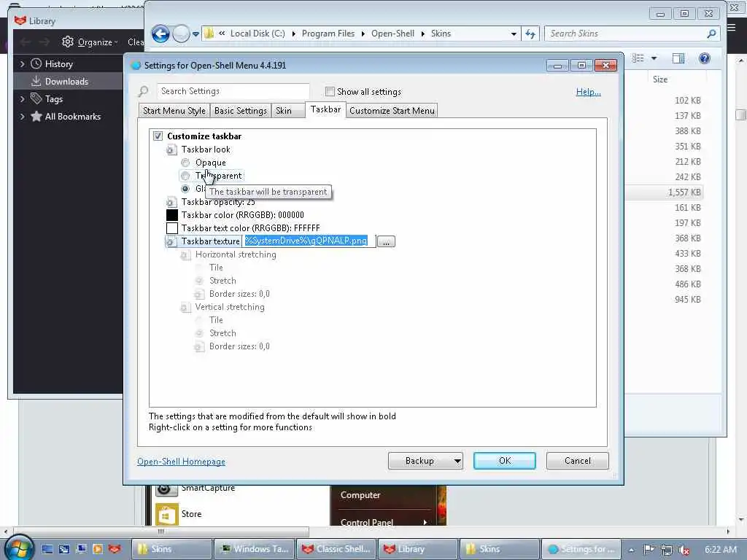Expand the Program Files breadcrumb arrow
This screenshot has width=747, height=560.
tap(363, 34)
